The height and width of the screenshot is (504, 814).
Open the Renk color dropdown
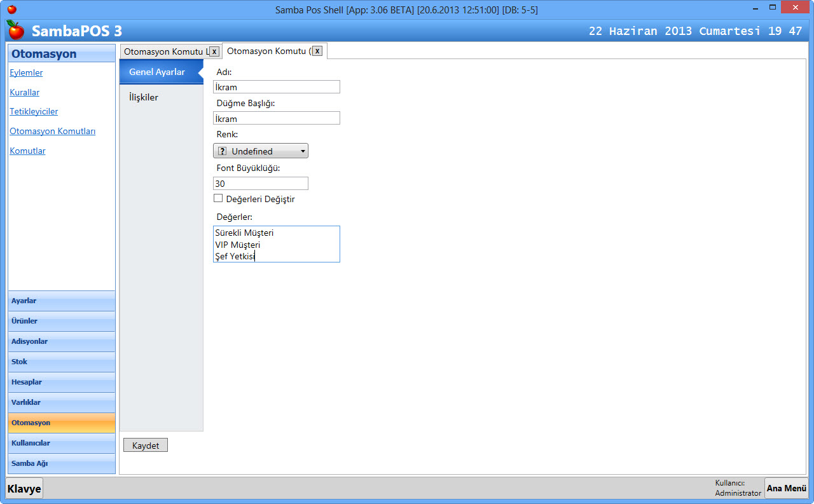[x=261, y=151]
